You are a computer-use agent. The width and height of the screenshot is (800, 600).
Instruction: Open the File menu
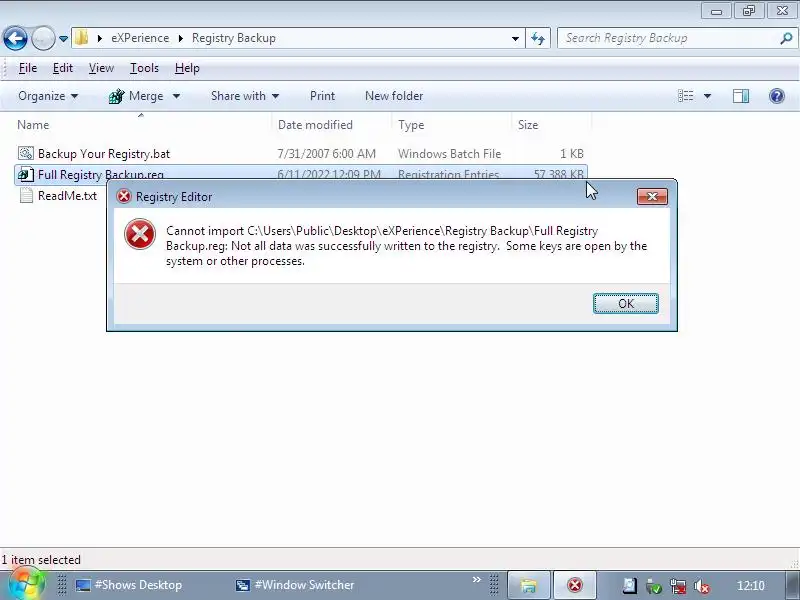28,68
